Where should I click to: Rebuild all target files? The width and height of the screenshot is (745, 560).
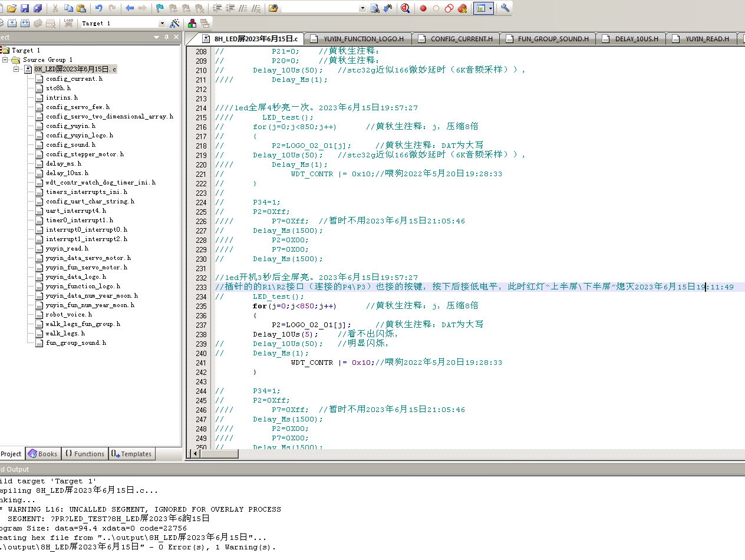click(25, 24)
